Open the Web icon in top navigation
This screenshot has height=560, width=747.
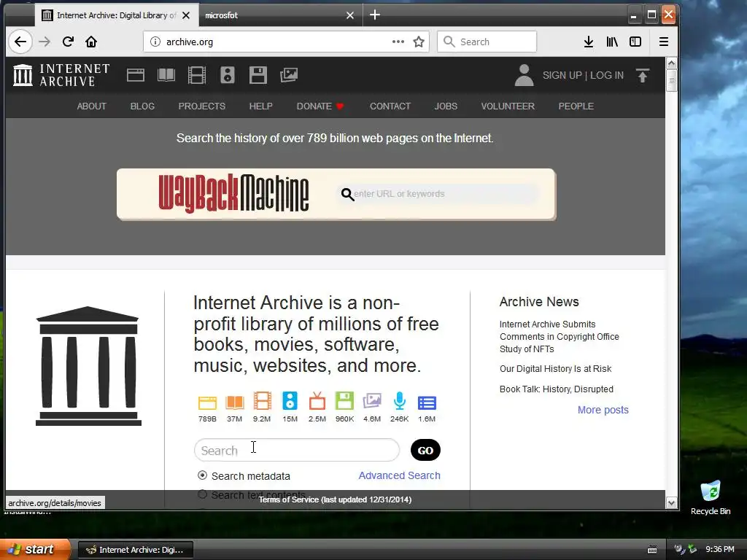click(135, 75)
